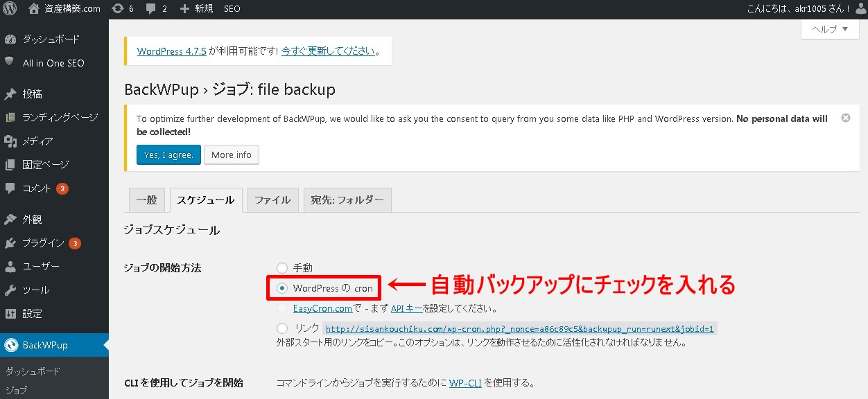Open the 設定 menu label

32,314
